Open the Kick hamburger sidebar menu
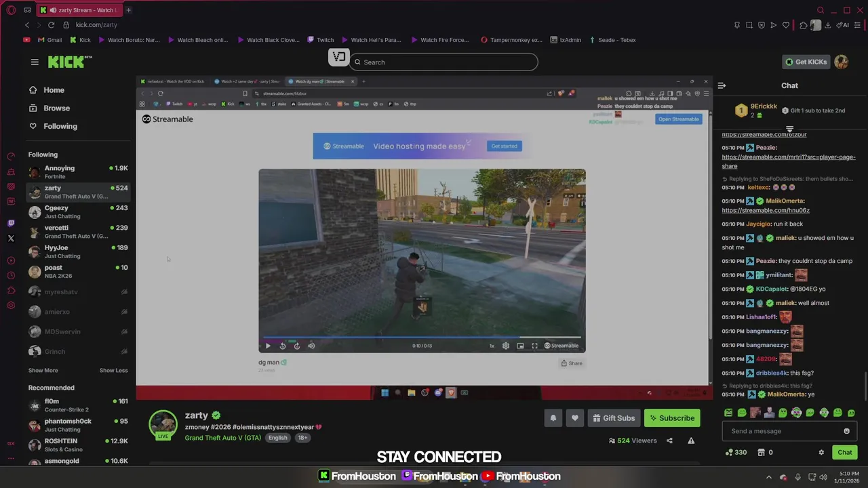The width and height of the screenshot is (868, 488). 35,62
